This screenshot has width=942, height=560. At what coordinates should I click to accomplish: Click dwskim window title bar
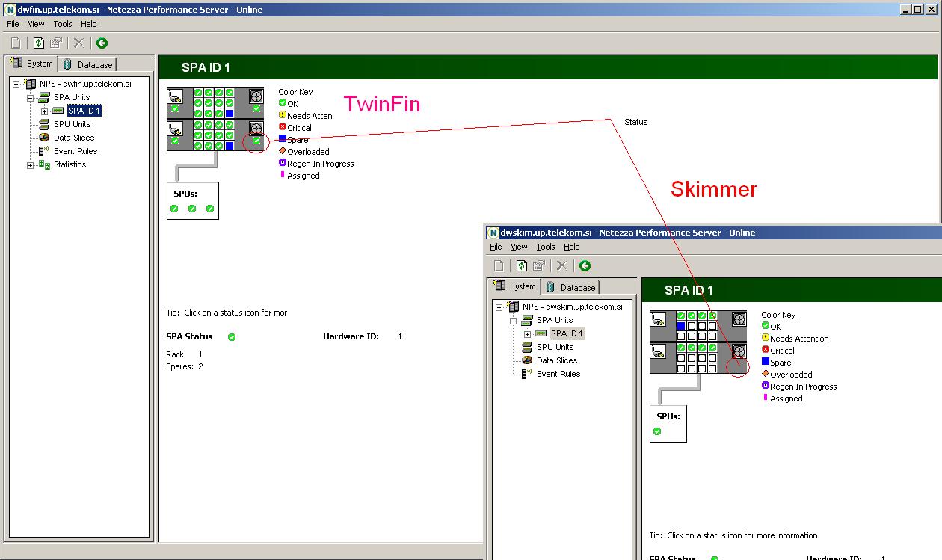(x=714, y=232)
